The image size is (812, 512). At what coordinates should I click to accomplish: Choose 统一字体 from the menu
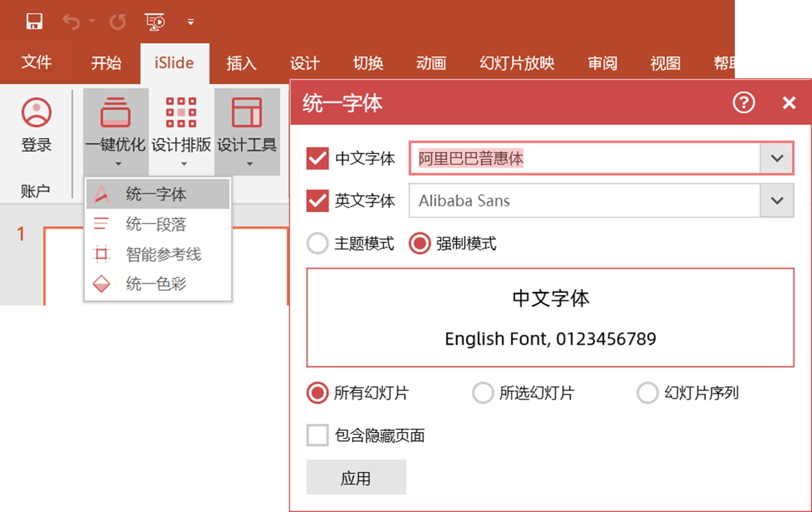(158, 194)
